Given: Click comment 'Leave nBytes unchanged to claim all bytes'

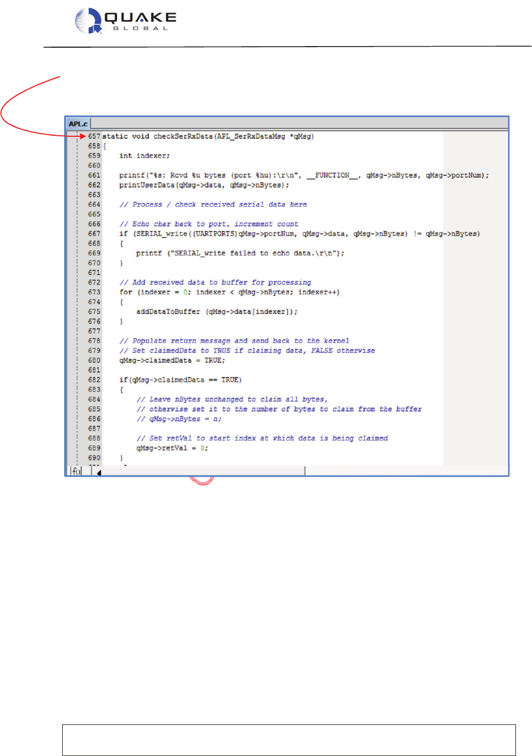Looking at the screenshot, I should [232, 400].
